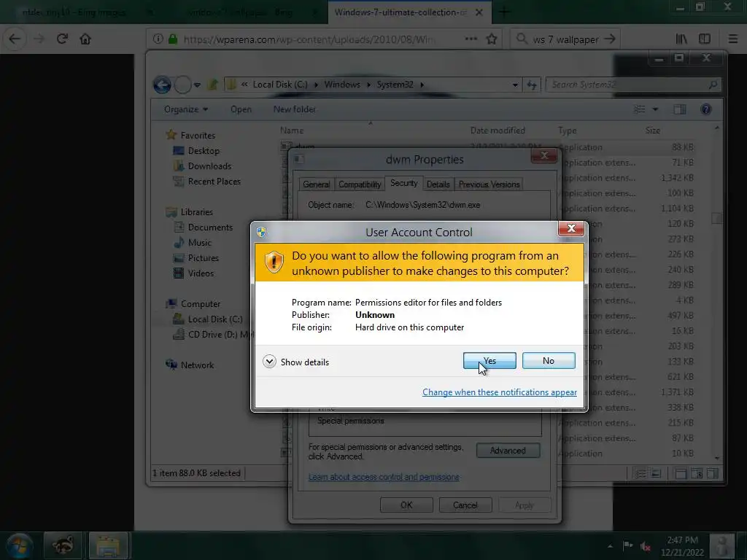Open view options dropdown arrow in Explorer
This screenshot has width=747, height=560.
(x=656, y=109)
